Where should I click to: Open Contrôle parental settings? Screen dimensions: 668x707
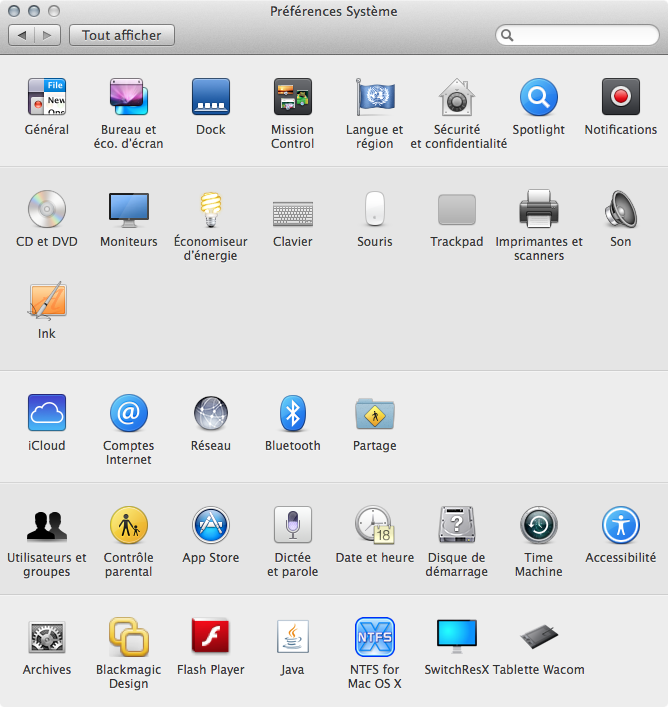click(x=128, y=526)
